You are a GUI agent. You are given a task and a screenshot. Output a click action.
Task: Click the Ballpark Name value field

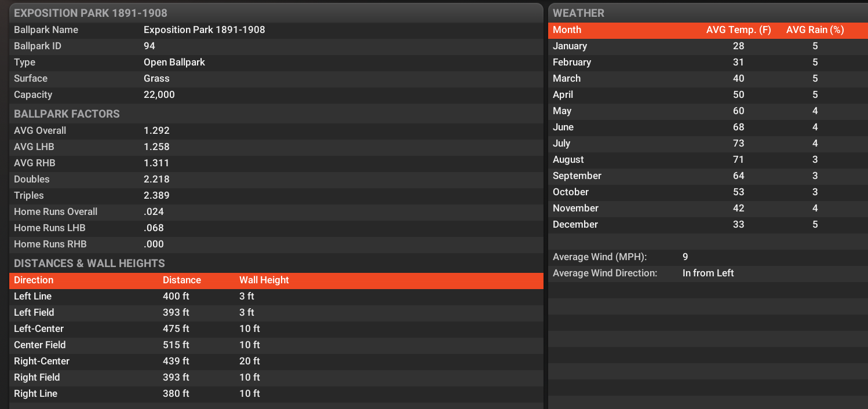(x=204, y=30)
